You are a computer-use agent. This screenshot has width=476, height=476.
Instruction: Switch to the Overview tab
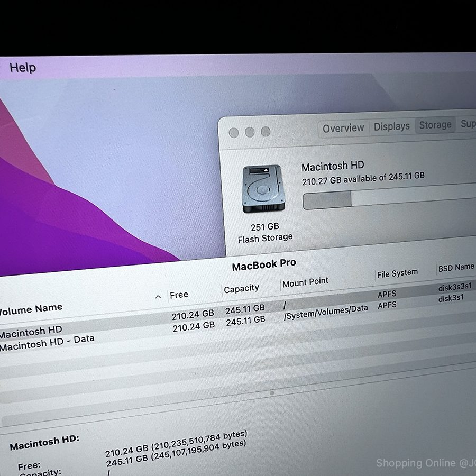click(x=343, y=128)
